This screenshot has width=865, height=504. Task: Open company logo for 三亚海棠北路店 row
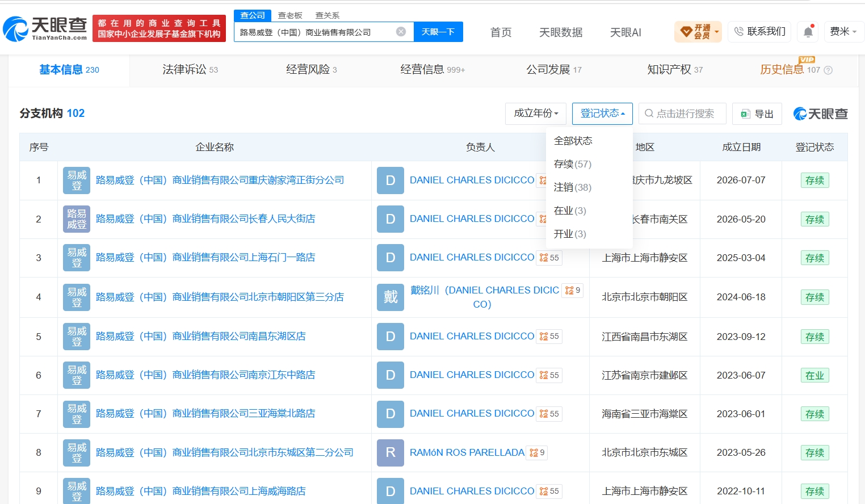coord(77,414)
